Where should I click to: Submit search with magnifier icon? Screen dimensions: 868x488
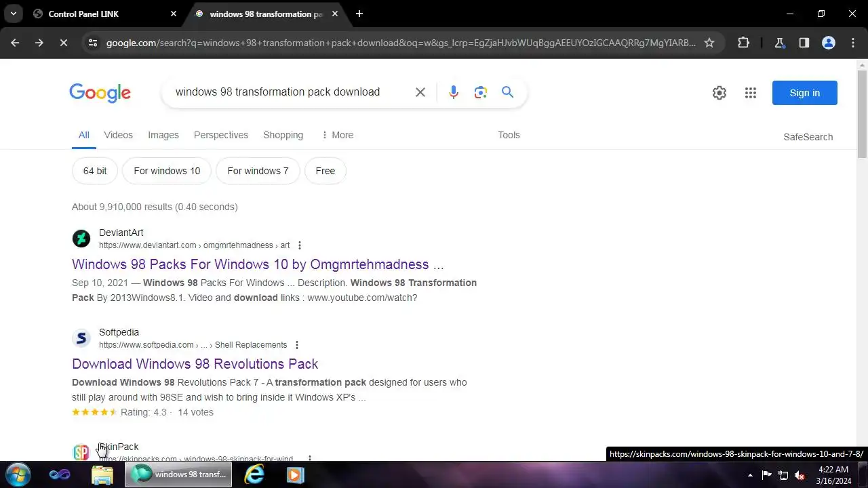(x=507, y=92)
